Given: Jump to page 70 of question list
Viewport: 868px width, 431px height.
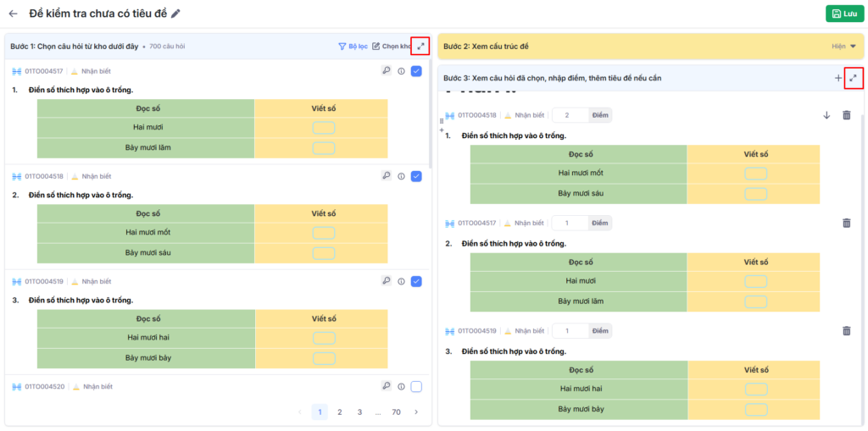Looking at the screenshot, I should pyautogui.click(x=396, y=412).
